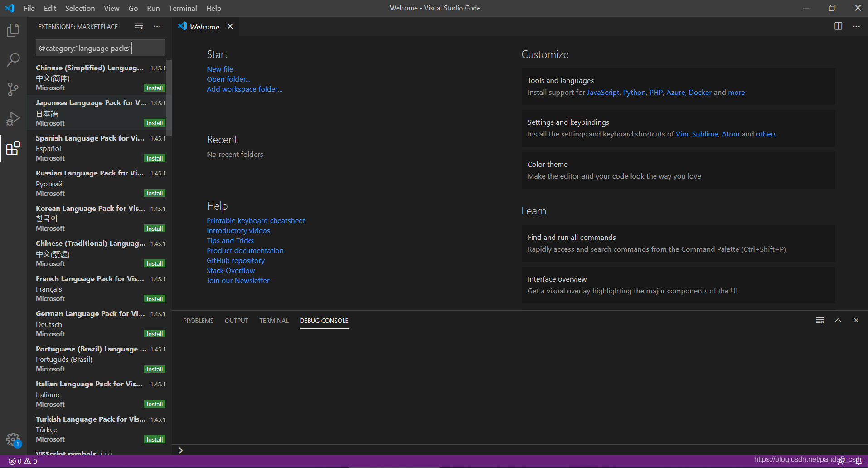Click the Open folder... link
Viewport: 868px width, 468px height.
coord(228,79)
